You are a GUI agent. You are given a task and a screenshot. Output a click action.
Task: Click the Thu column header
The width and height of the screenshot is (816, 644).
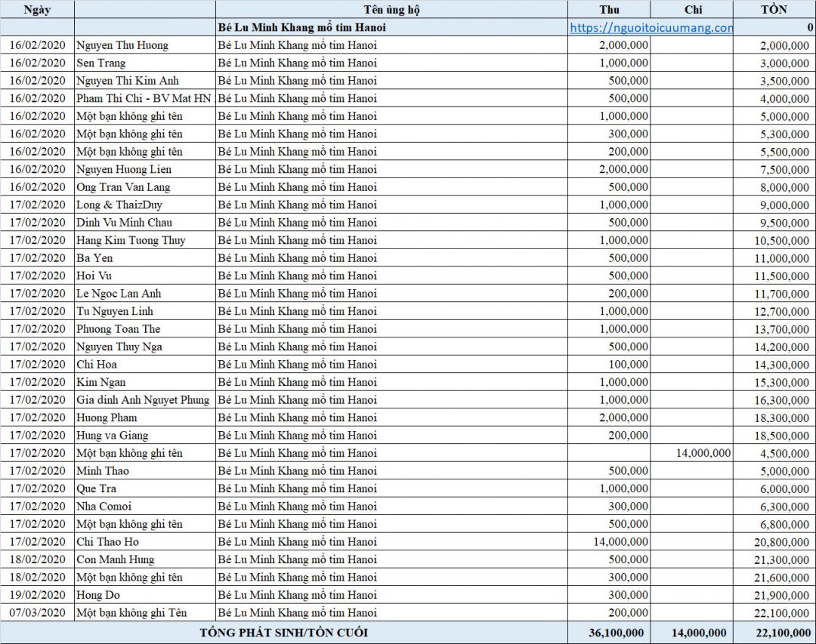click(609, 10)
